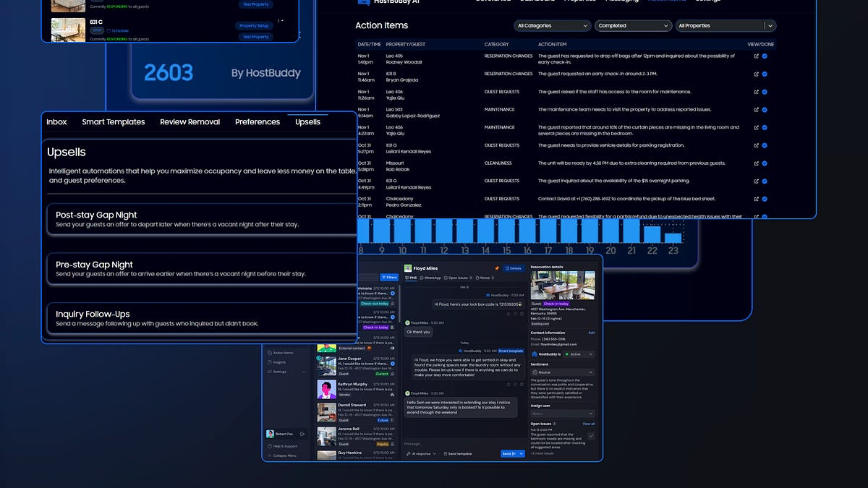The width and height of the screenshot is (868, 488).
Task: Open Inquiry Follow-Ups card
Action: (x=202, y=319)
